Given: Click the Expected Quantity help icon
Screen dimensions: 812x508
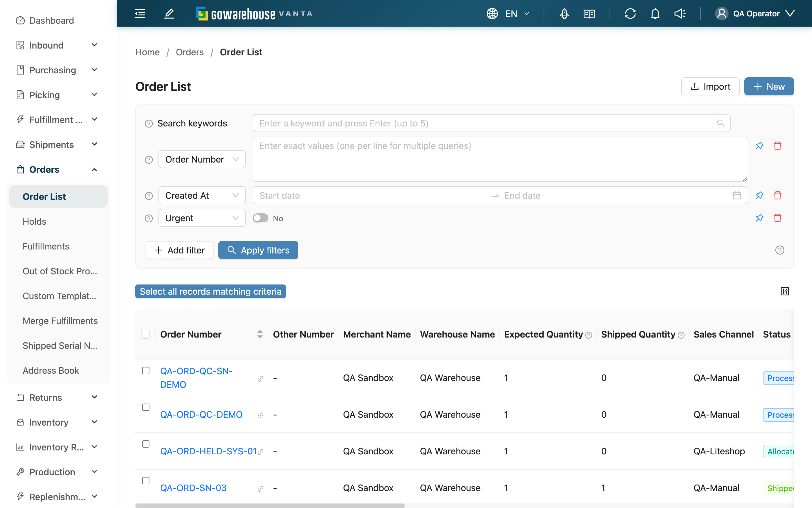Looking at the screenshot, I should [x=588, y=335].
